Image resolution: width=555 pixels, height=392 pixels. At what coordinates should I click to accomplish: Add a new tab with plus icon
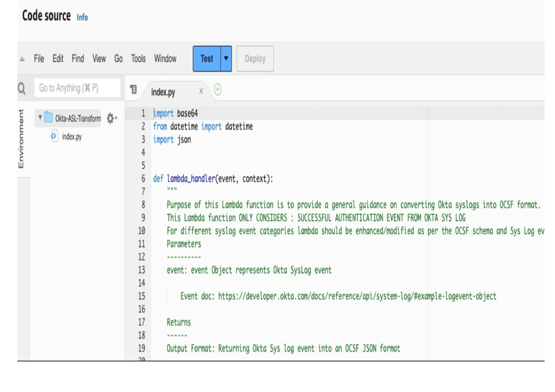pyautogui.click(x=218, y=90)
